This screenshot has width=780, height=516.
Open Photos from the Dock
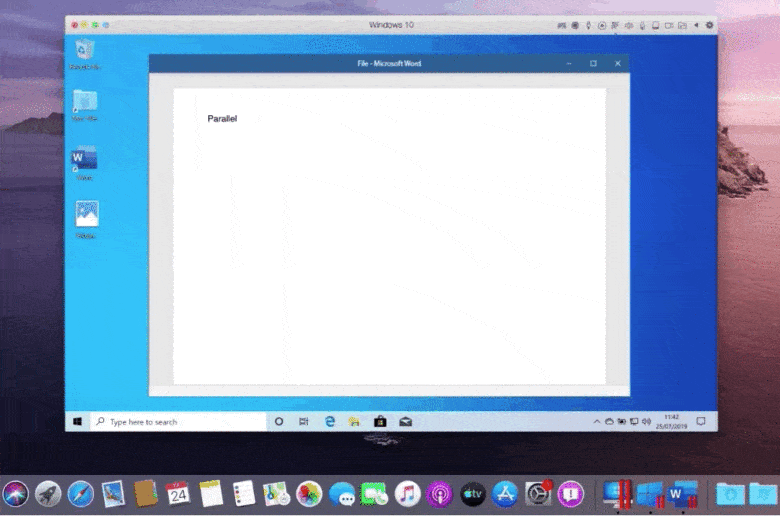309,494
